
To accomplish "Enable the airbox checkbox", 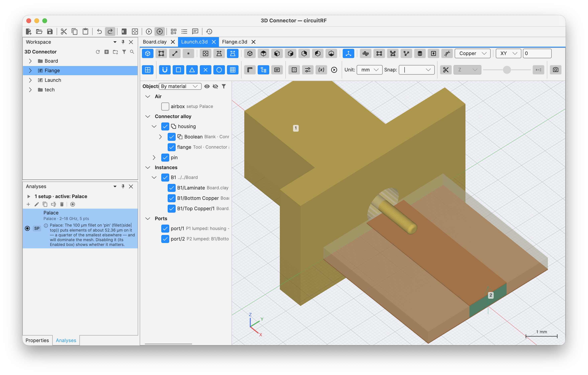I will click(x=165, y=106).
